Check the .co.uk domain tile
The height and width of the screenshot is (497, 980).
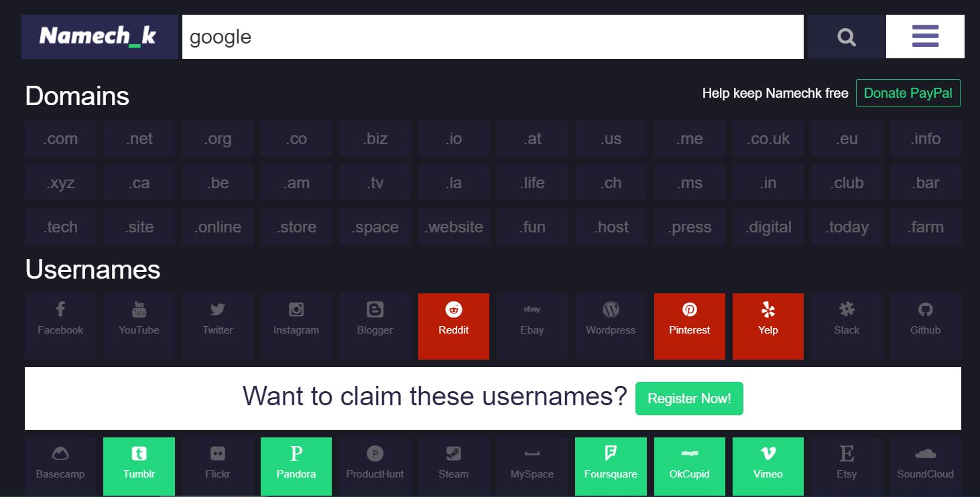(768, 139)
